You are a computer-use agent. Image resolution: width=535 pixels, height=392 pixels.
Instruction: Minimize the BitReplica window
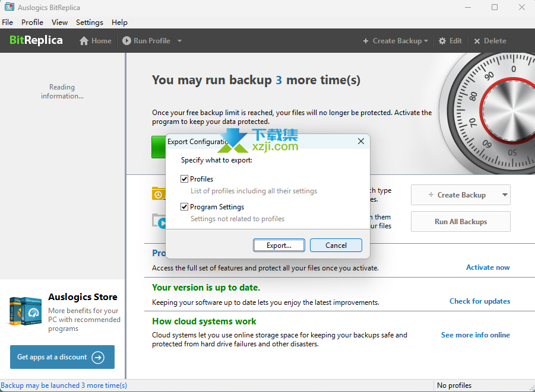pos(468,7)
